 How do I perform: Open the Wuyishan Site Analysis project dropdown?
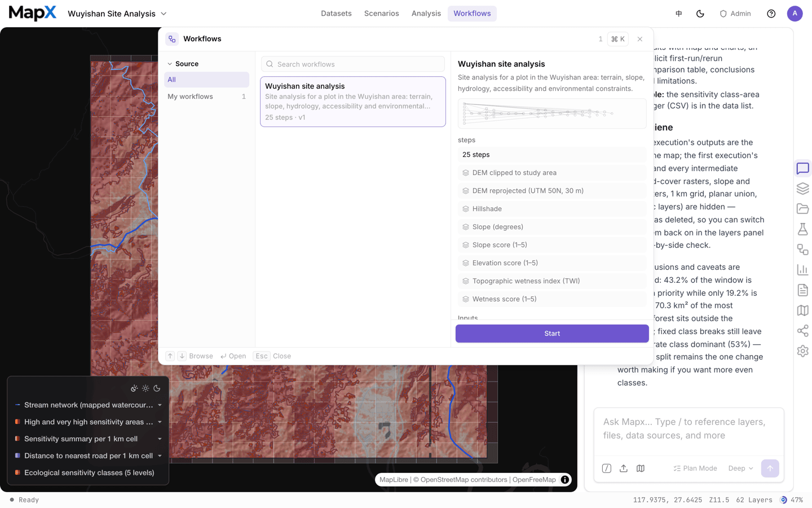tap(117, 14)
